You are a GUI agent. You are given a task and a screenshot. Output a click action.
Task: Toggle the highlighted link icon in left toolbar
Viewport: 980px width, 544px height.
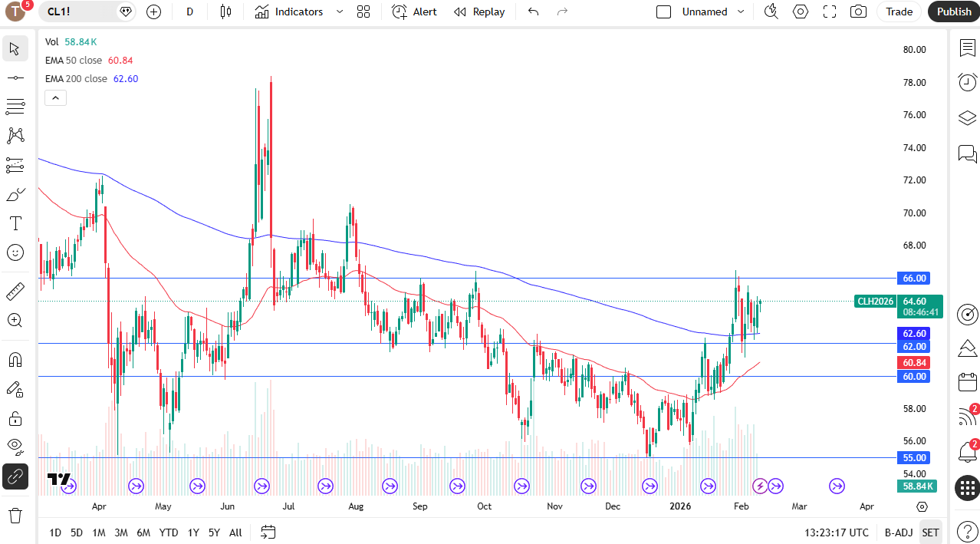coord(15,476)
